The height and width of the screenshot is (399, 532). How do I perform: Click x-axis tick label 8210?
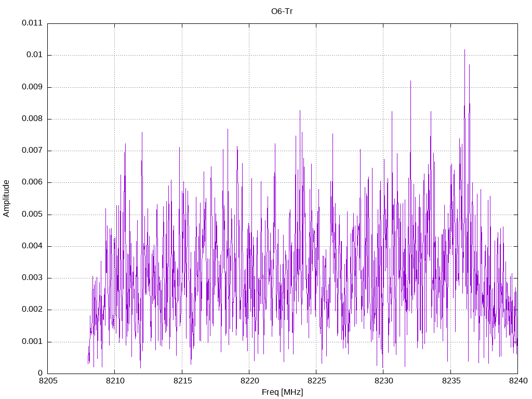click(x=115, y=381)
